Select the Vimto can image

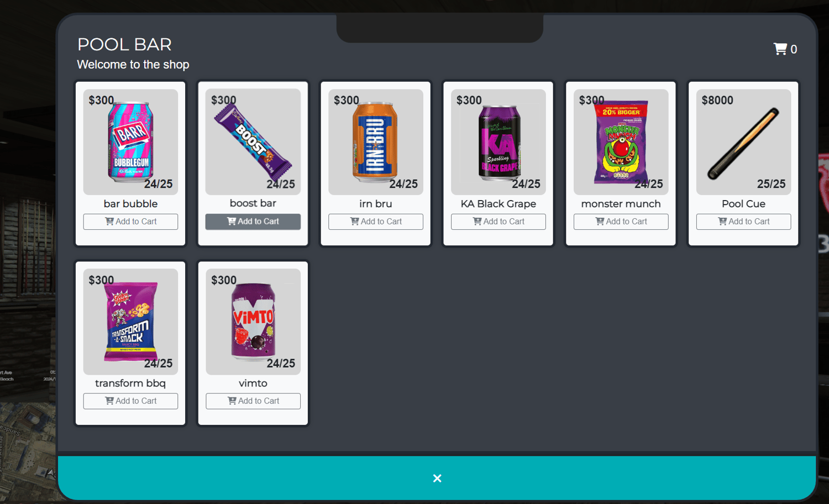coord(253,322)
